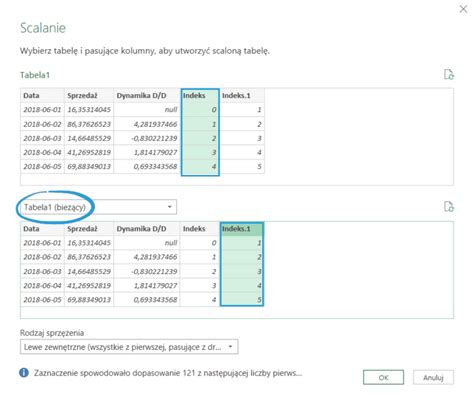Viewport: 474px width, 404px height.
Task: Click 41,26952819 cell in top table
Action: coord(89,152)
